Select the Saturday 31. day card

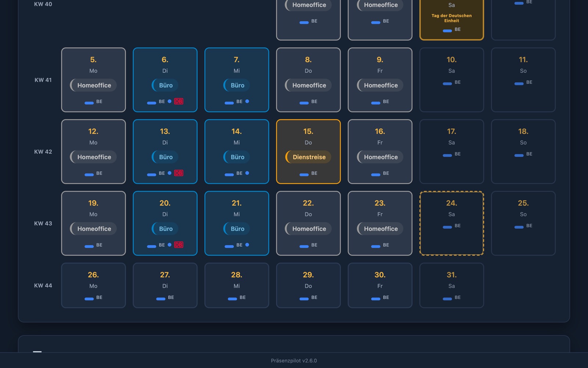(x=452, y=285)
